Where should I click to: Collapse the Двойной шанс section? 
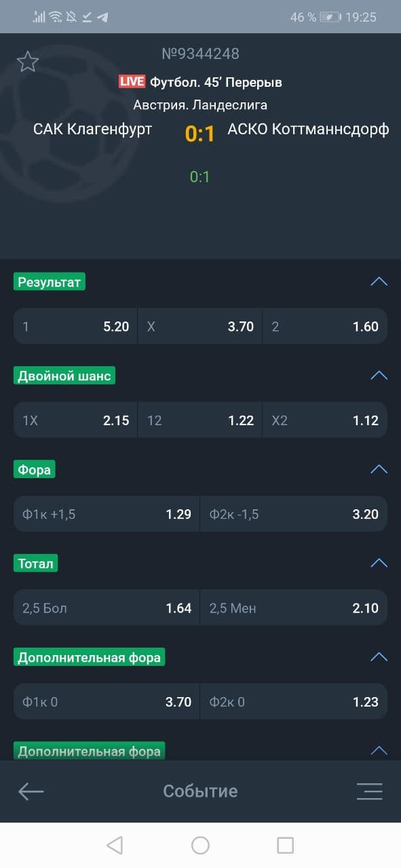coord(379,375)
